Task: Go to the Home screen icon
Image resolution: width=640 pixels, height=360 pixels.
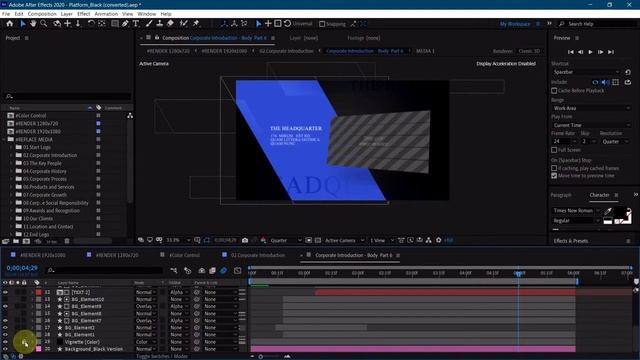Action: pyautogui.click(x=10, y=24)
